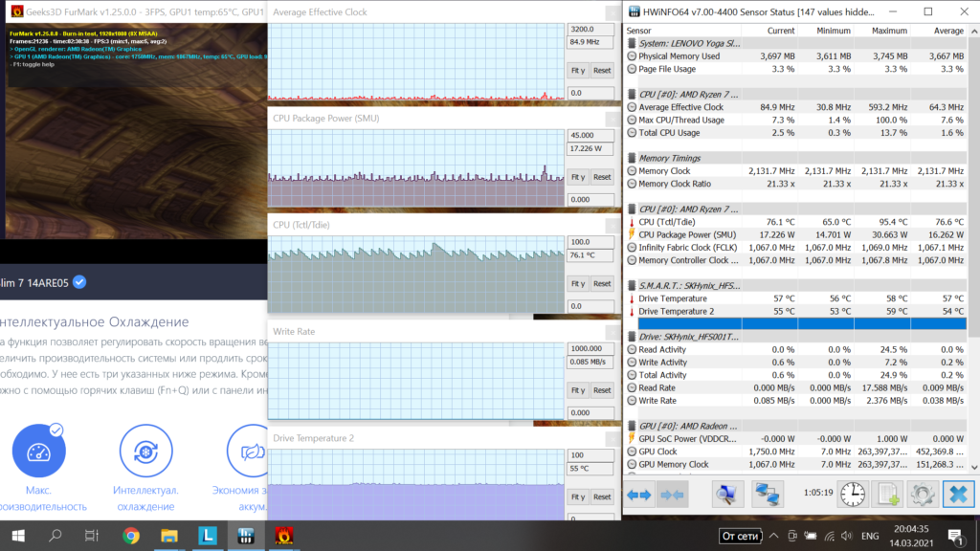Click the scroll-up arrow of HWiNFO sensor list
Screen dimensions: 980x551
(x=973, y=31)
